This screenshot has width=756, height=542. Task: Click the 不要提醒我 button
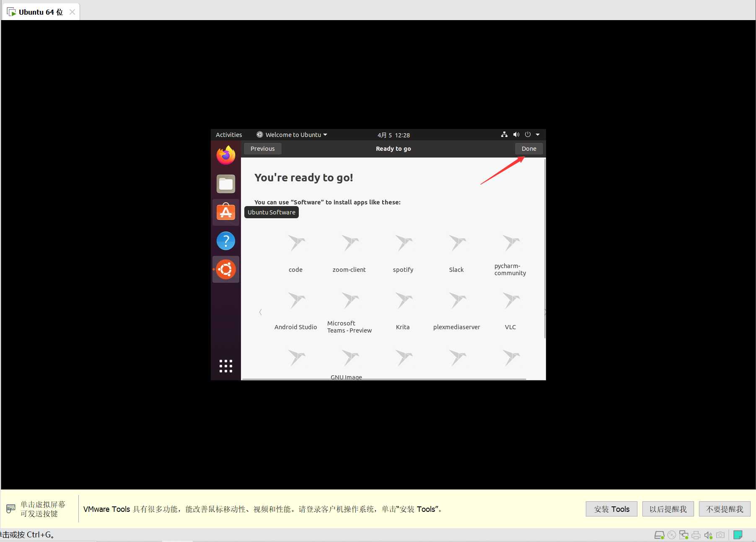[x=725, y=509]
